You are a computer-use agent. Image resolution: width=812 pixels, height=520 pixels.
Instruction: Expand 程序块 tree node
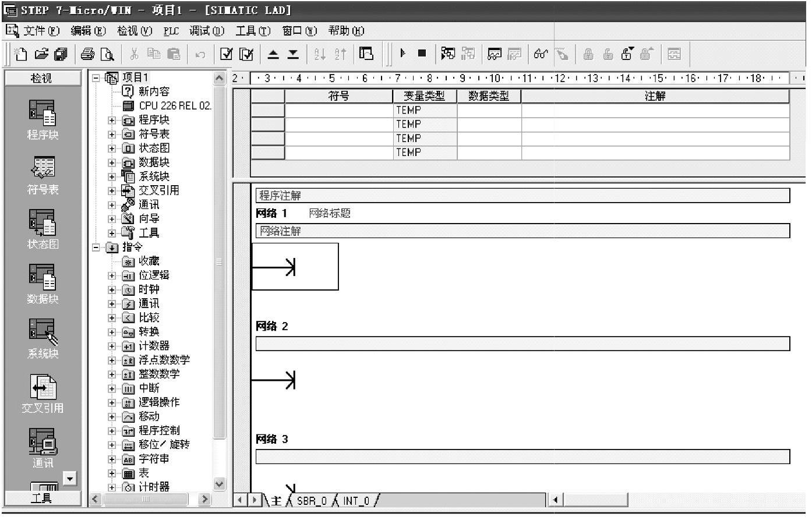click(112, 120)
